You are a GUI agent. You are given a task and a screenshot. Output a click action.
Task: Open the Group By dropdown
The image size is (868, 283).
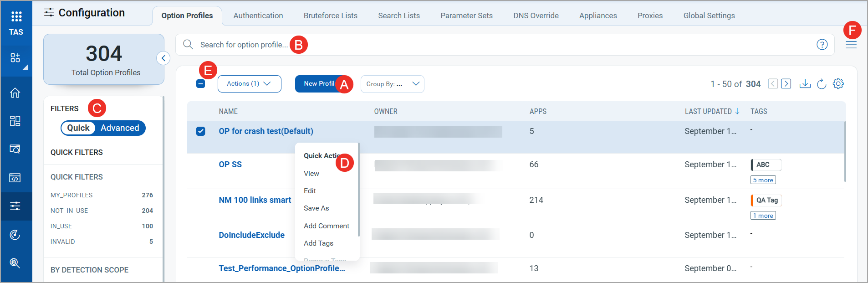point(392,84)
